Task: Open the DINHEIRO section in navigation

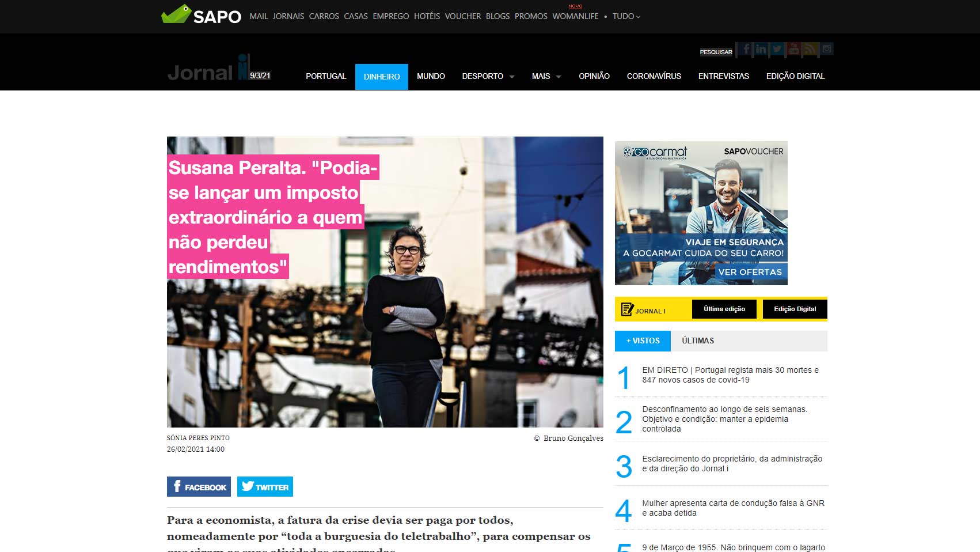Action: (382, 77)
